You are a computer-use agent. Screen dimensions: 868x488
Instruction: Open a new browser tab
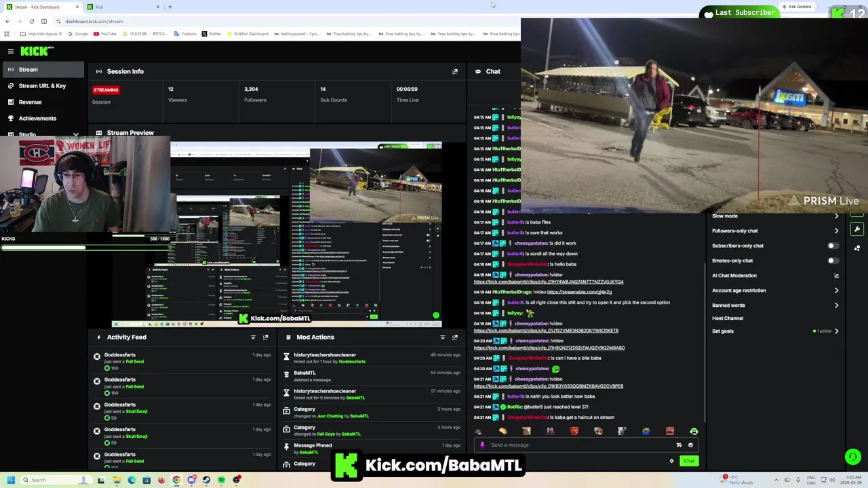tap(170, 7)
